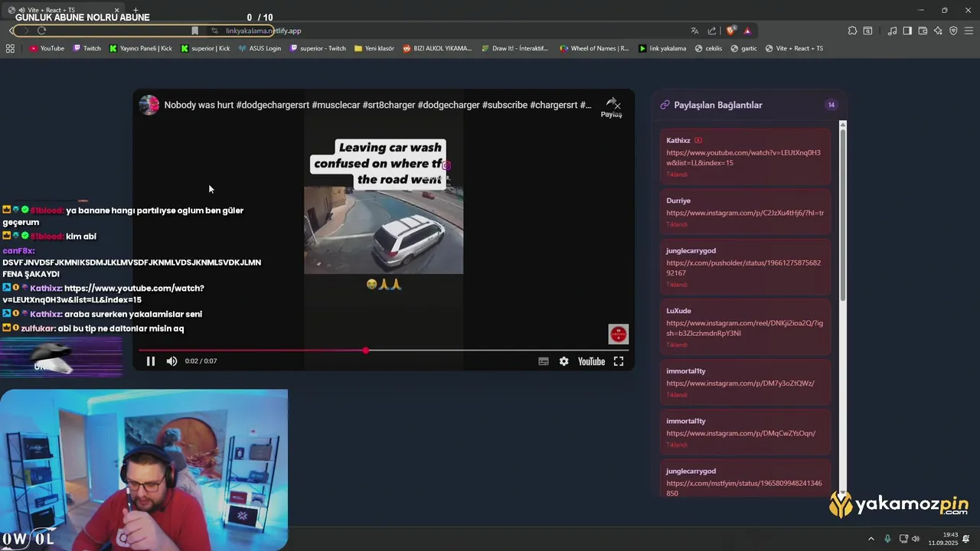Click the red channel watermark on video

[618, 334]
